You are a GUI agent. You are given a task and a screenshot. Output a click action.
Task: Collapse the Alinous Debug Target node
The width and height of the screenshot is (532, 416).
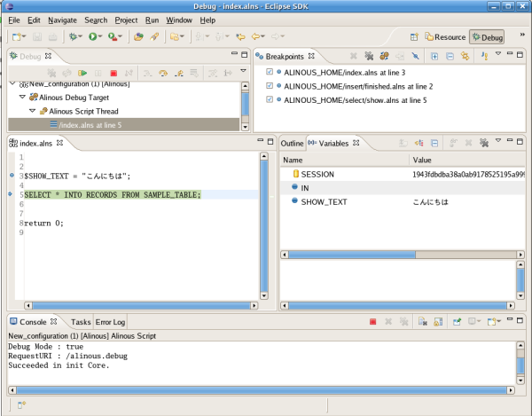[x=22, y=97]
